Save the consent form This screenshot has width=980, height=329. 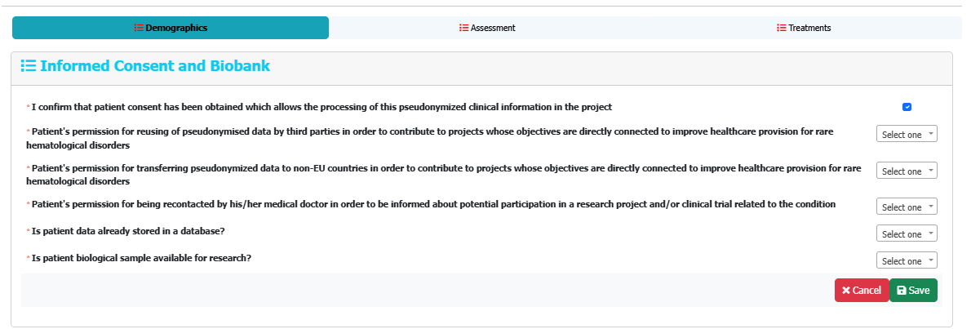pyautogui.click(x=913, y=291)
